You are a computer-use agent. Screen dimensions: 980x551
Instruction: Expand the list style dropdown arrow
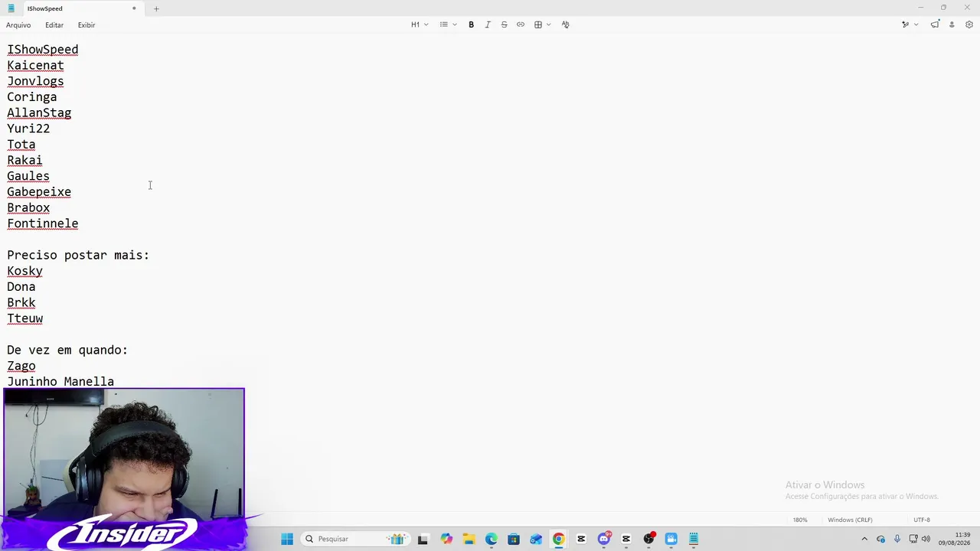455,24
